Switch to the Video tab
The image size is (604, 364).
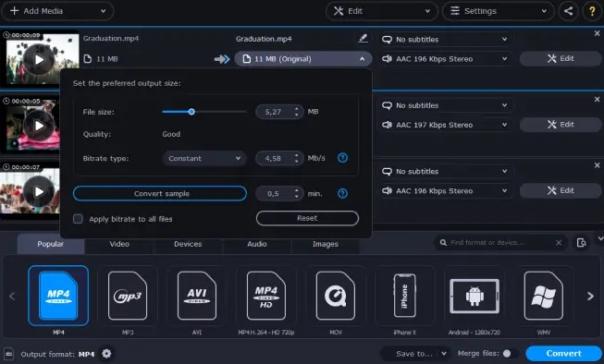[x=119, y=244]
